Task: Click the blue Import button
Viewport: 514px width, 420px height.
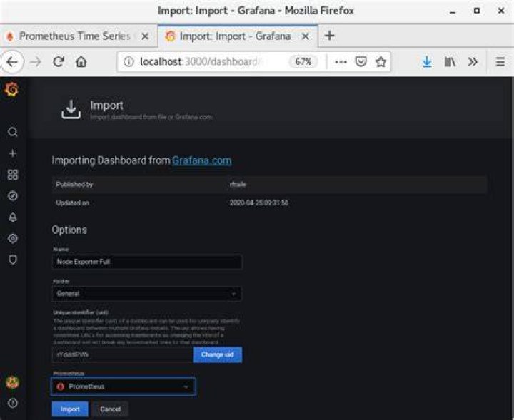Action: pos(70,409)
